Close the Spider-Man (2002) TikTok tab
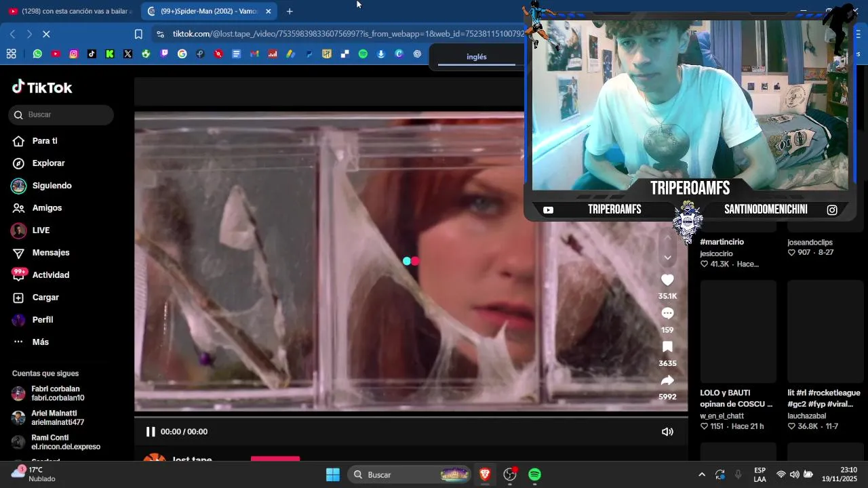This screenshot has height=488, width=868. pyautogui.click(x=268, y=12)
